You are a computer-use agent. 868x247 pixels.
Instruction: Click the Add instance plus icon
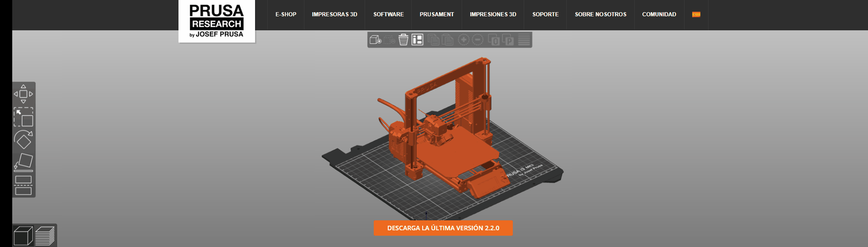[x=463, y=40]
